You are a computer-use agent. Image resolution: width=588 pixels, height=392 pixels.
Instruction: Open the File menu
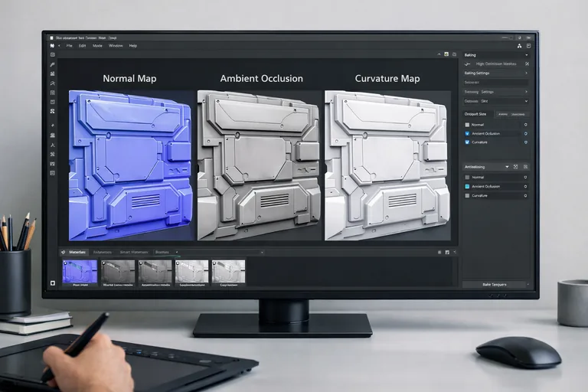[x=69, y=45]
